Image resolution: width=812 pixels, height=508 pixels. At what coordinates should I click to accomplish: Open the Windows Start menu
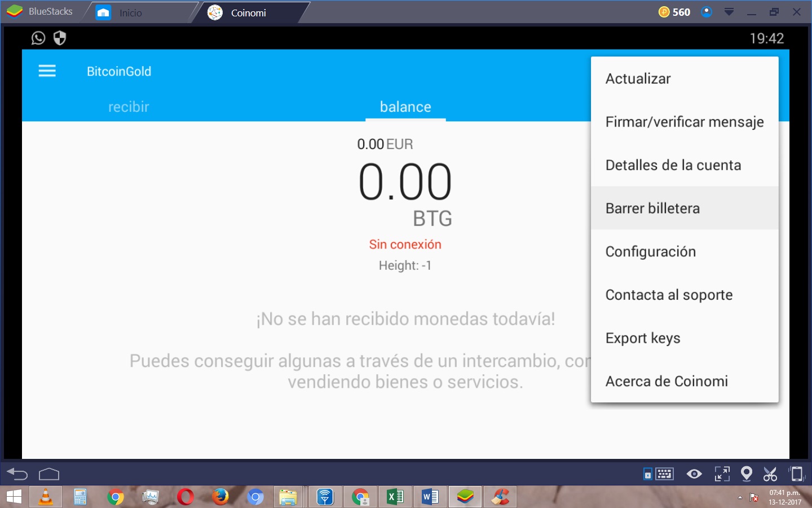click(x=14, y=497)
